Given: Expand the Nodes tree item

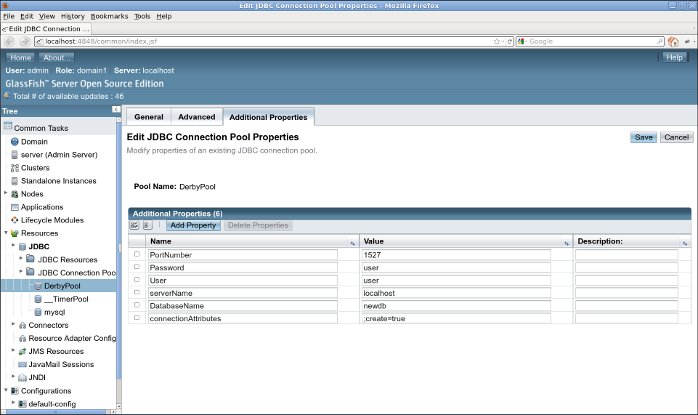Looking at the screenshot, I should point(6,193).
